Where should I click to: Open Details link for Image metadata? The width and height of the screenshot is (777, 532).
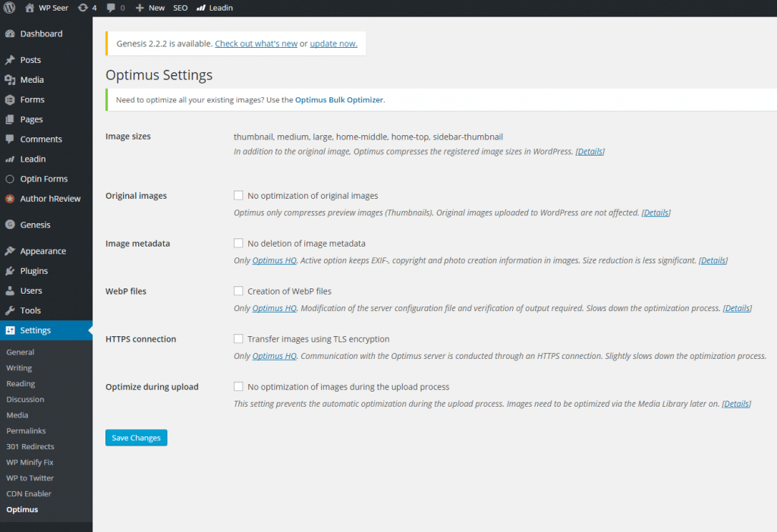point(713,260)
